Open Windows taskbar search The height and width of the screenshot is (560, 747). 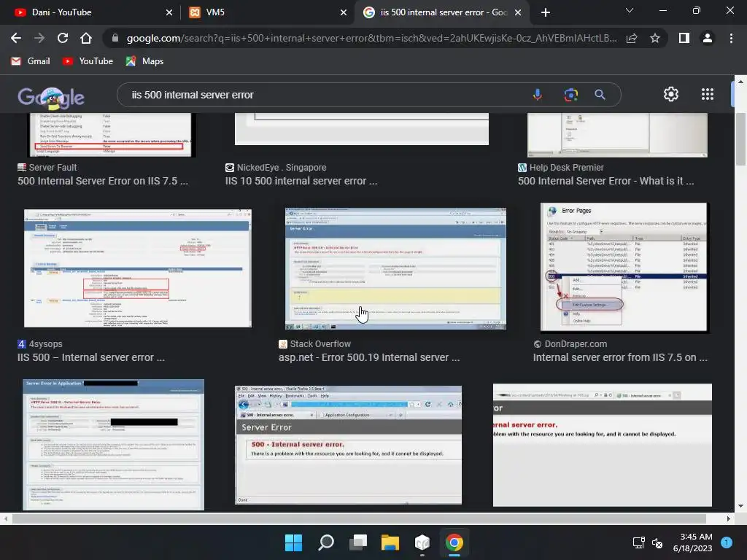point(326,542)
